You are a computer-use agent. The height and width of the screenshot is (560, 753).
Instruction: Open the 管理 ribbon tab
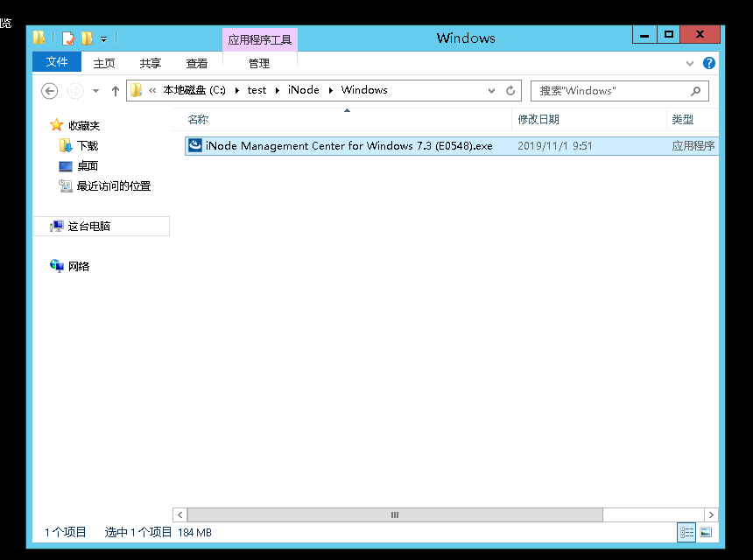pos(259,63)
